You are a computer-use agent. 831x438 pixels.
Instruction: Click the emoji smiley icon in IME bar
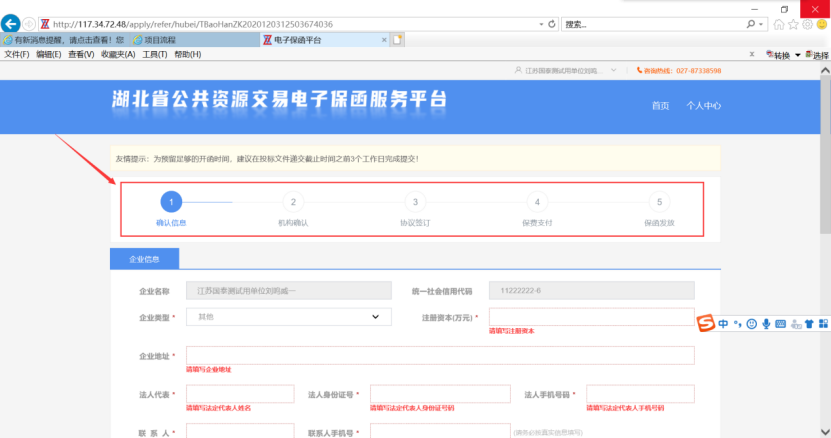tap(751, 323)
